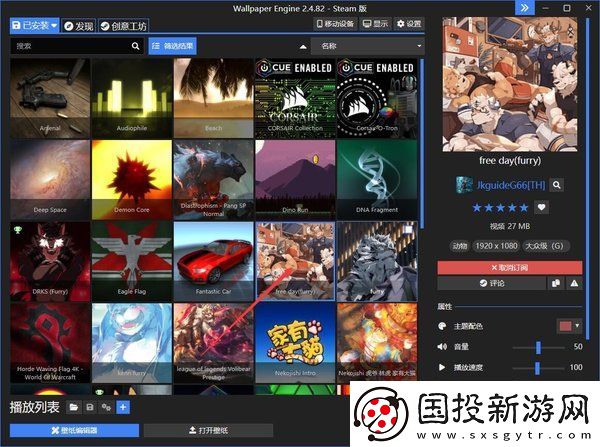Click the fifth blue rating star

[524, 208]
